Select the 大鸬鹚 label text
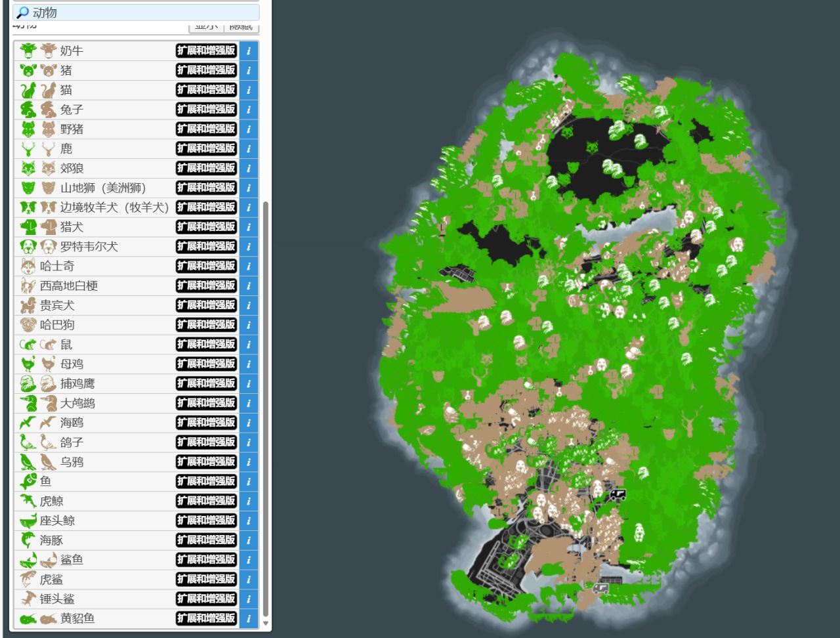 coord(77,404)
